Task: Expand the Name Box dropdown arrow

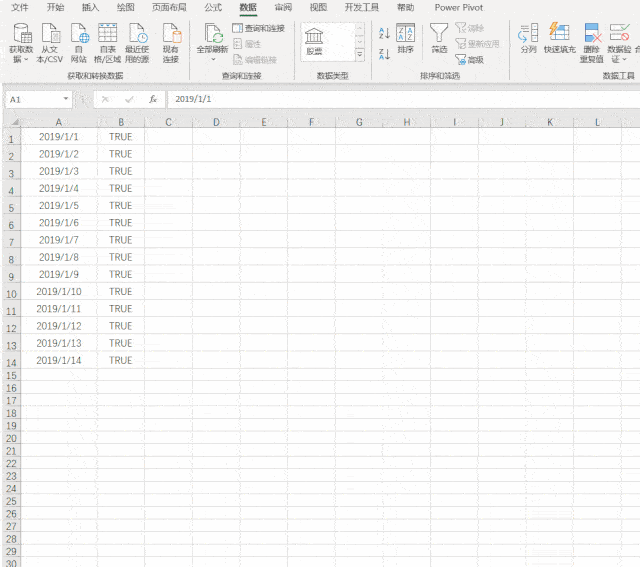Action: coord(66,99)
